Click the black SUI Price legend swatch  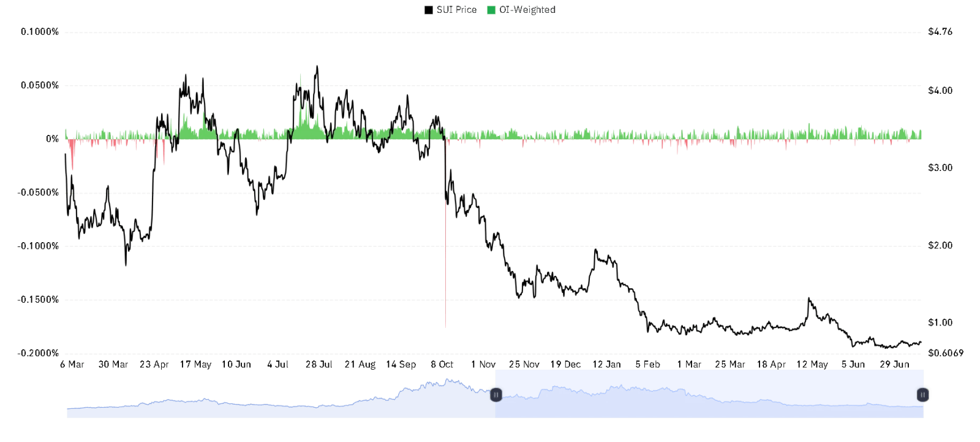tap(429, 10)
